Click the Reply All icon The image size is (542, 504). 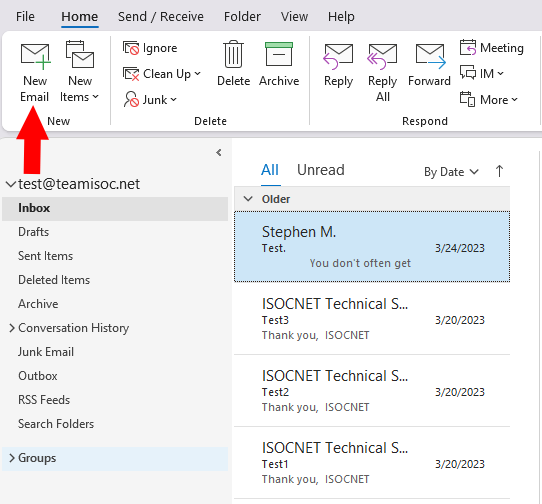(382, 56)
